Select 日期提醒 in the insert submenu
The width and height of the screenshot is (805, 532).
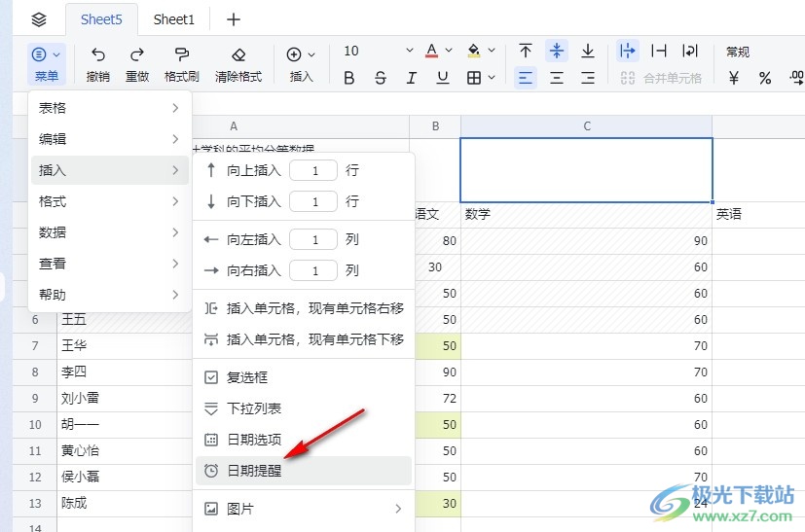(254, 471)
